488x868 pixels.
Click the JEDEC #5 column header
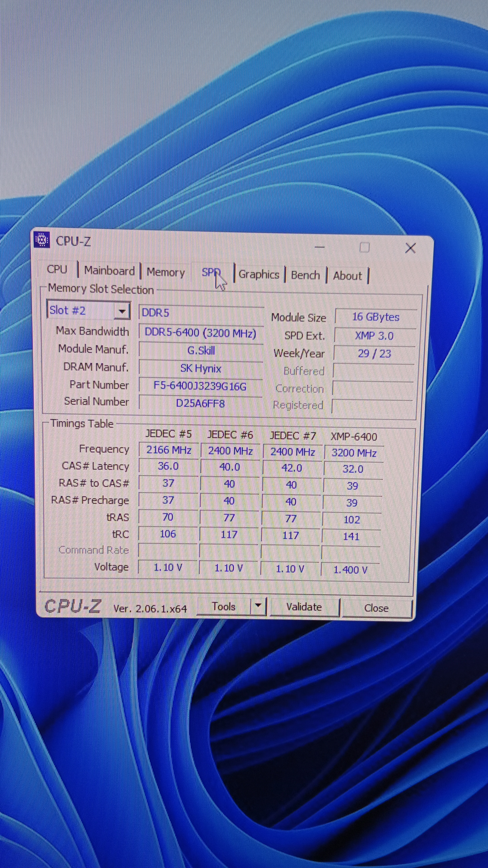point(168,434)
